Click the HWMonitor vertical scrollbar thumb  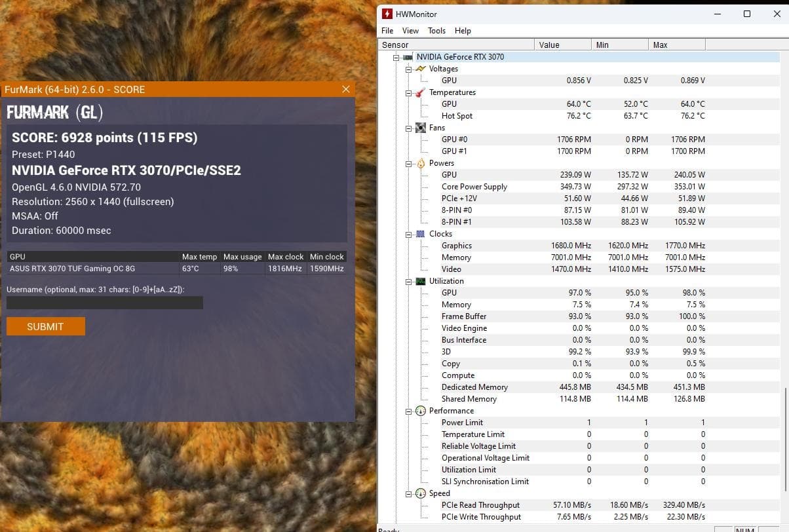pos(785,438)
